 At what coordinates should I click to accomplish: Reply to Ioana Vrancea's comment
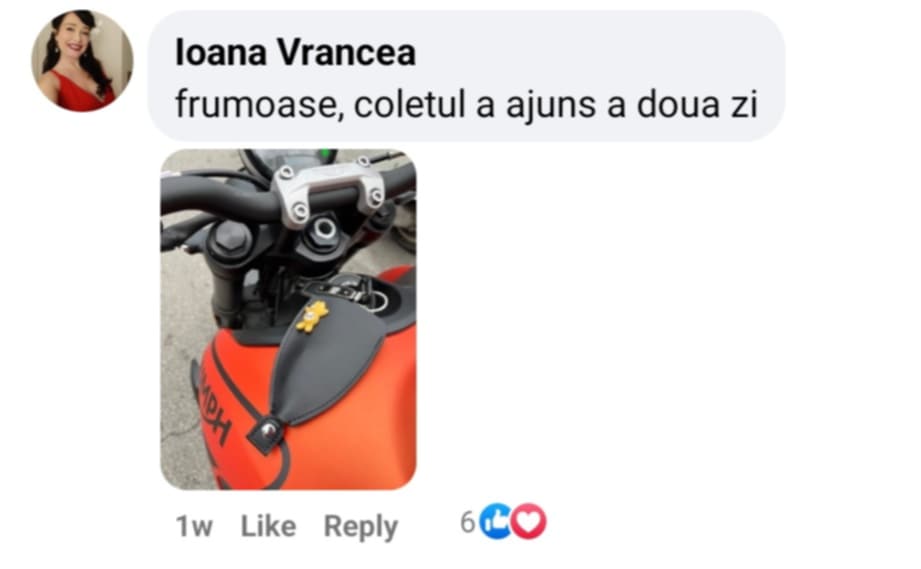pos(361,527)
